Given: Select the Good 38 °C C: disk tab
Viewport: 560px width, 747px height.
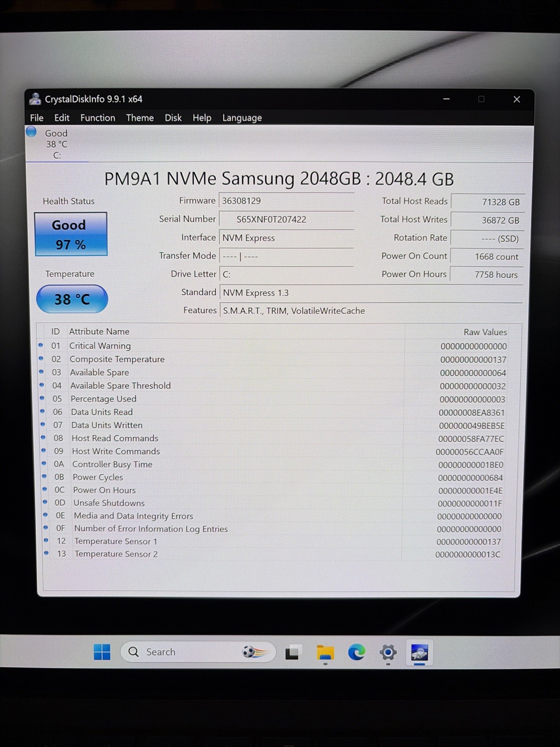Looking at the screenshot, I should tap(56, 144).
